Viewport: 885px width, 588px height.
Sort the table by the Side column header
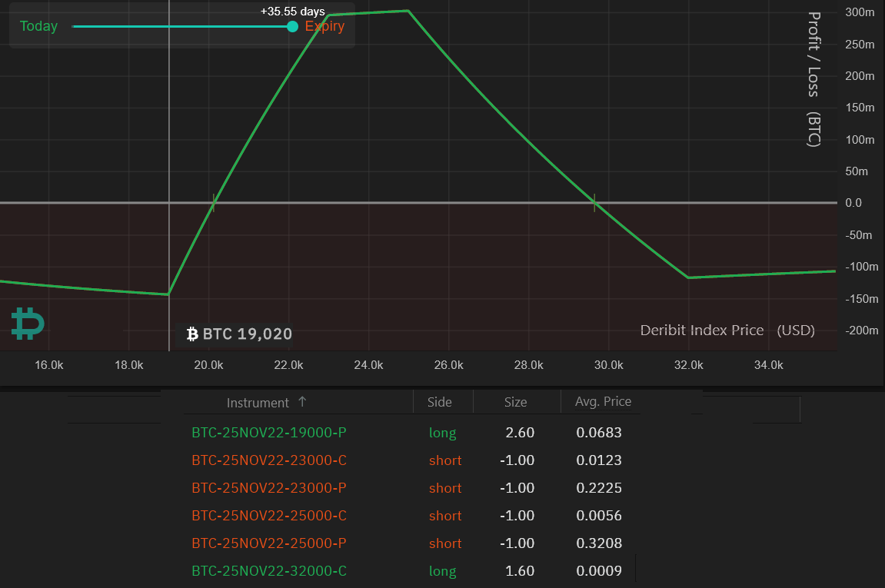(x=440, y=402)
